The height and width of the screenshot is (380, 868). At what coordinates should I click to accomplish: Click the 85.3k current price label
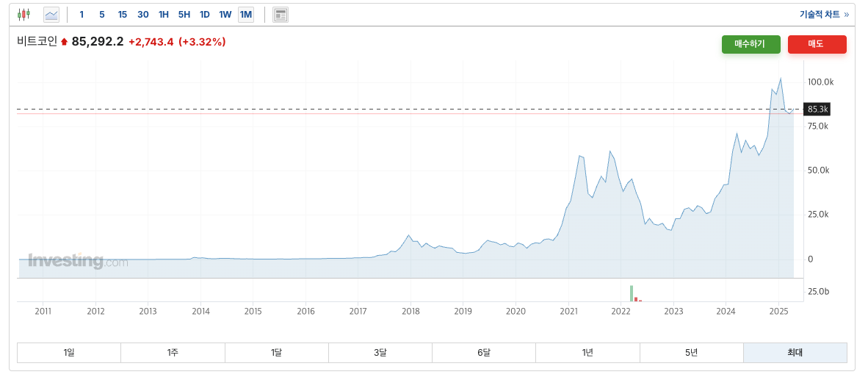(x=817, y=109)
